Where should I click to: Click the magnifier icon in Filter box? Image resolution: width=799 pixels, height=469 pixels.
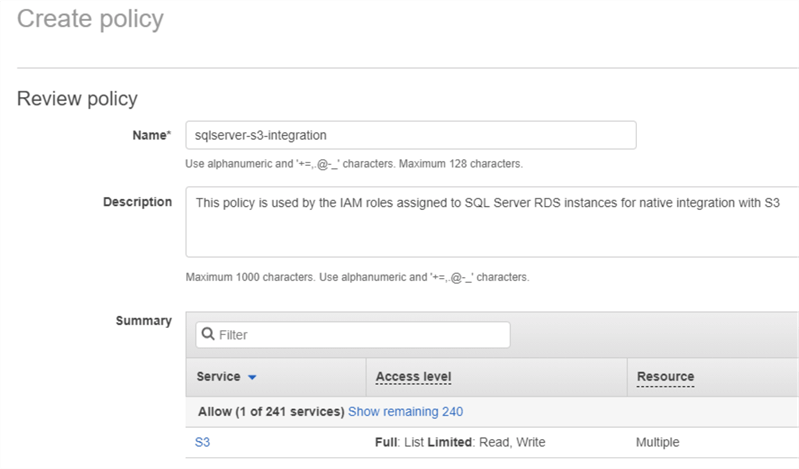tap(207, 334)
